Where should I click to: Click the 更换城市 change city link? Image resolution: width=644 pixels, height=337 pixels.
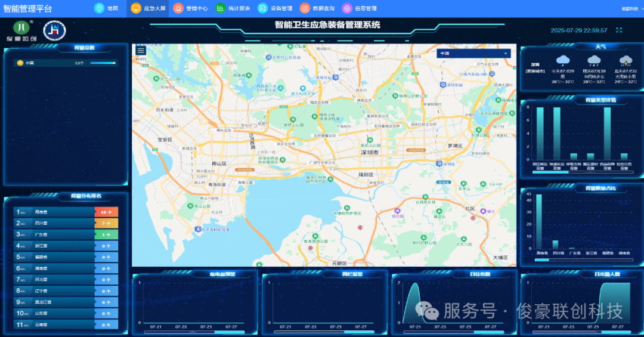point(535,71)
